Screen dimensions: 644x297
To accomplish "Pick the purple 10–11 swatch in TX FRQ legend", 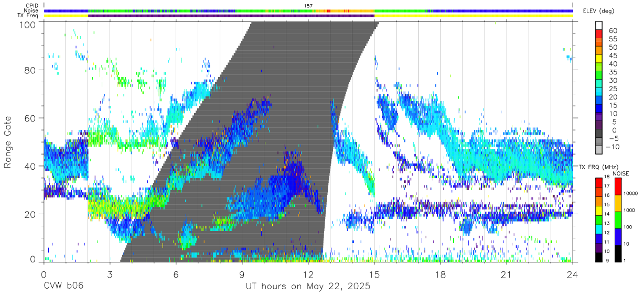I will [x=599, y=248].
